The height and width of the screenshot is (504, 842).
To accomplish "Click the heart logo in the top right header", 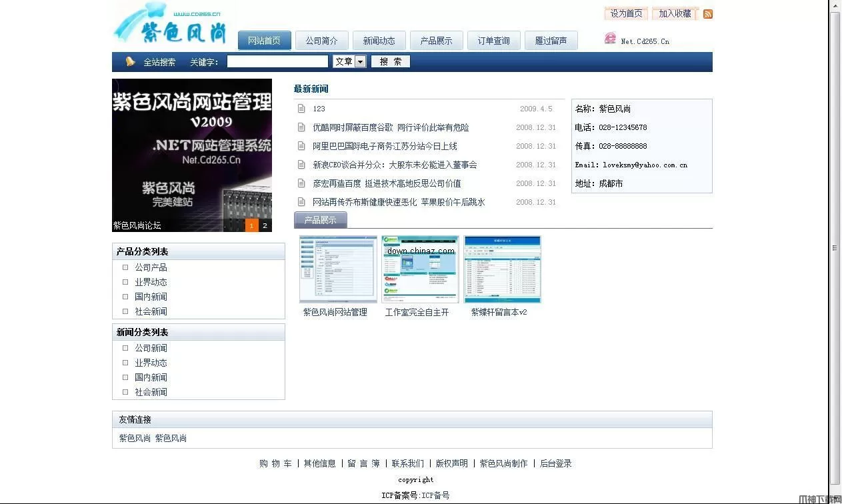I will point(611,39).
